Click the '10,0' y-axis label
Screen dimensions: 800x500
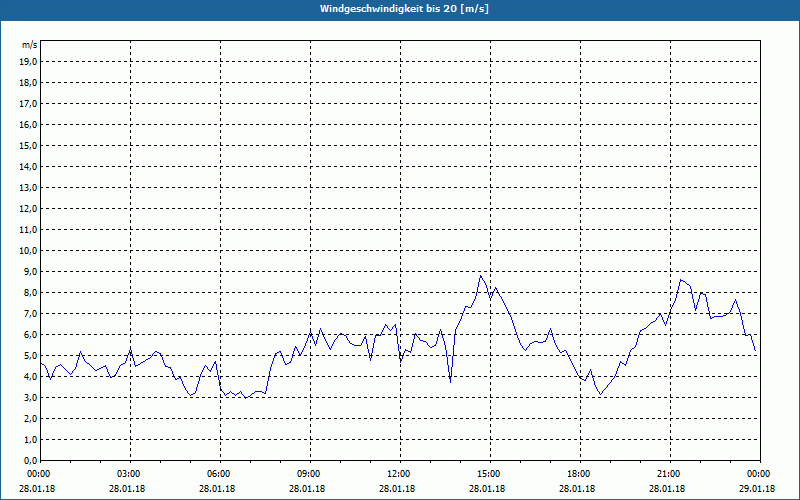(x=28, y=251)
